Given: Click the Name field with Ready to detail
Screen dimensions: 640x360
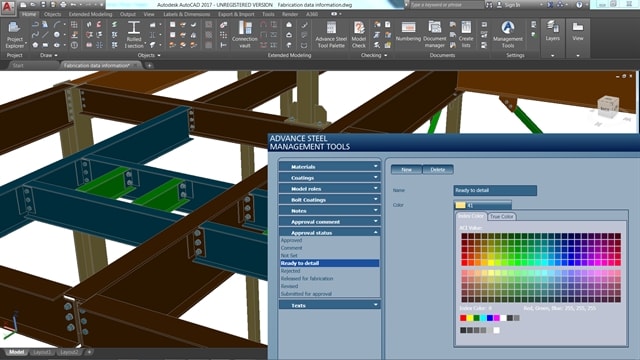Looking at the screenshot, I should click(495, 190).
